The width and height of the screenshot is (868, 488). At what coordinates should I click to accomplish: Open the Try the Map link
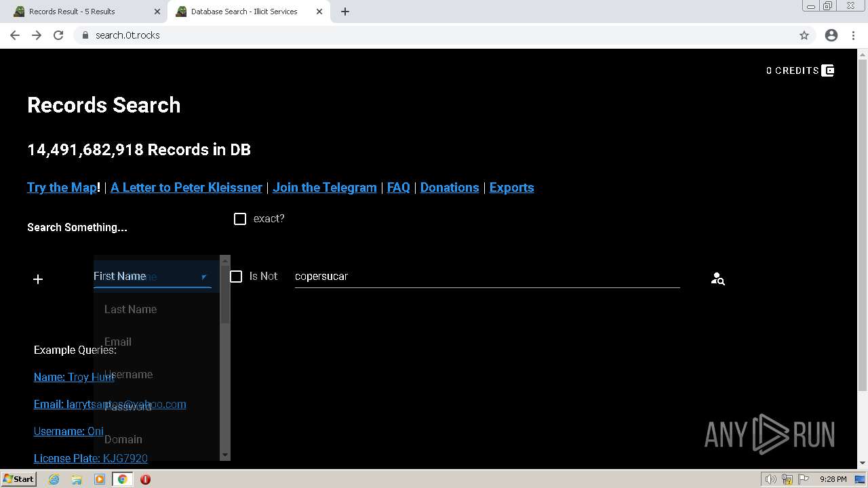62,188
